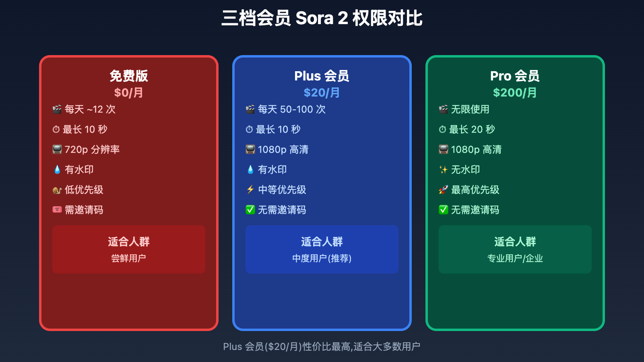Click the monitor icon beside 720p 分辨率
The height and width of the screenshot is (362, 644).
[57, 150]
